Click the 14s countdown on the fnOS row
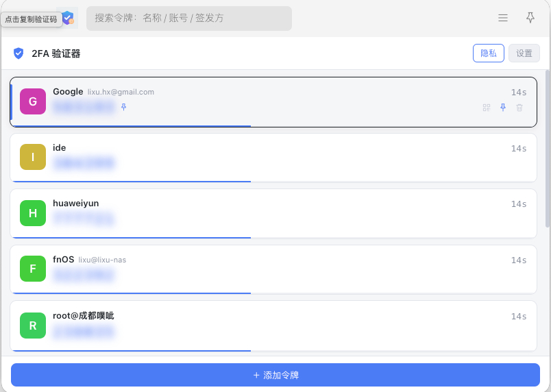 click(519, 260)
